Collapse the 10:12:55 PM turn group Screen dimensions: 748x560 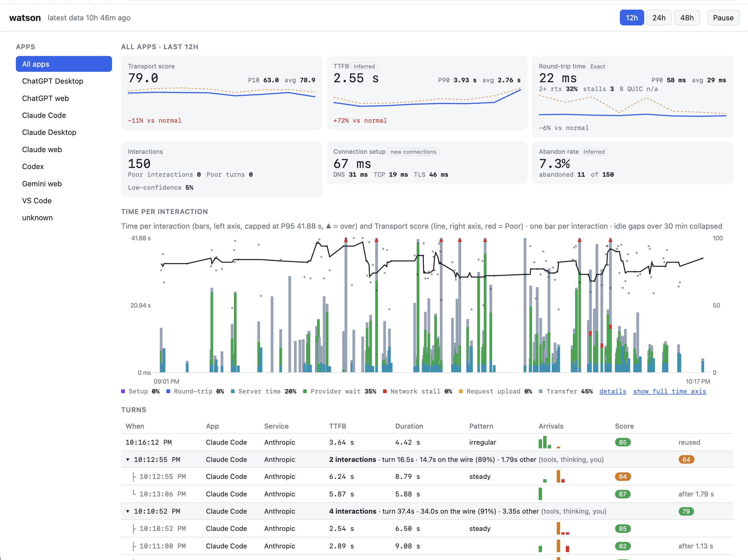coord(128,459)
